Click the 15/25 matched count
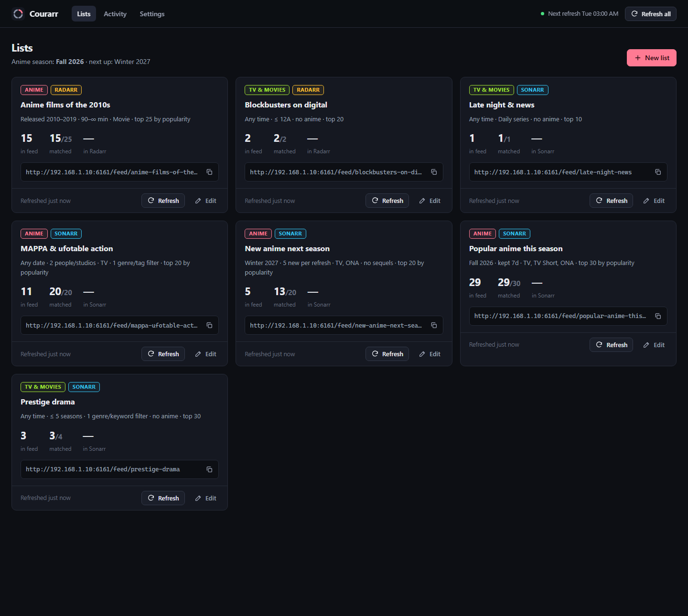 61,138
